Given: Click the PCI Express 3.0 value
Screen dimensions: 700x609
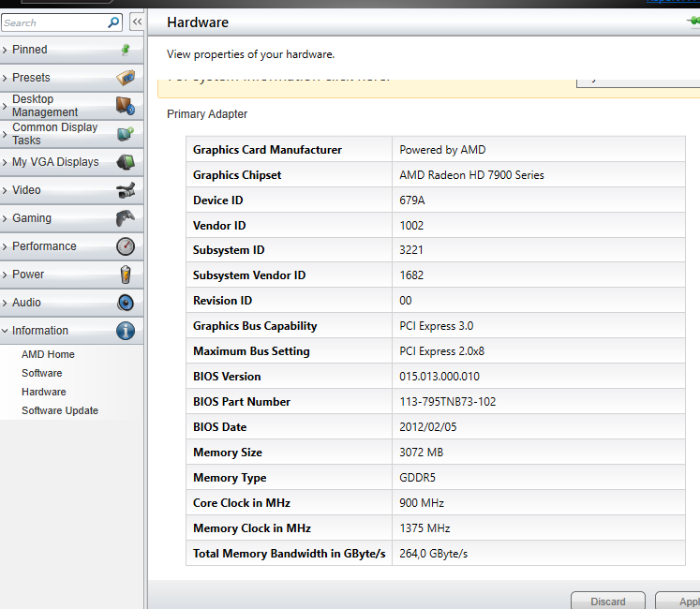Looking at the screenshot, I should click(x=436, y=326).
